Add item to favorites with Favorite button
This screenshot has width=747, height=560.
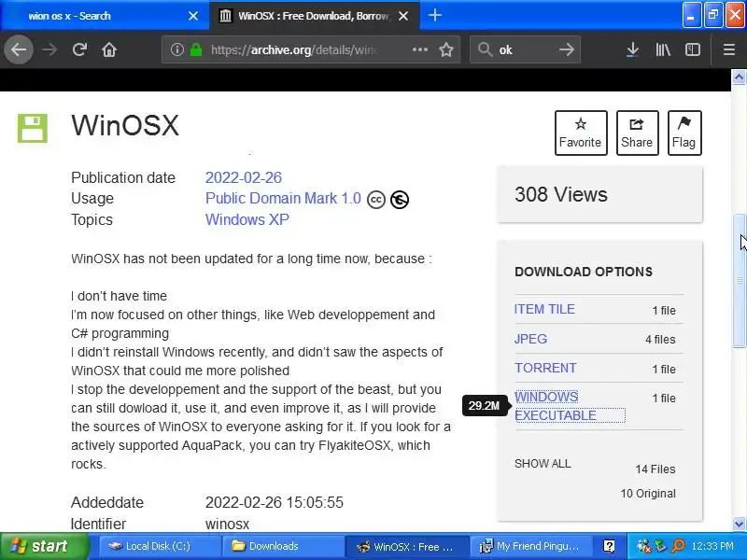581,133
